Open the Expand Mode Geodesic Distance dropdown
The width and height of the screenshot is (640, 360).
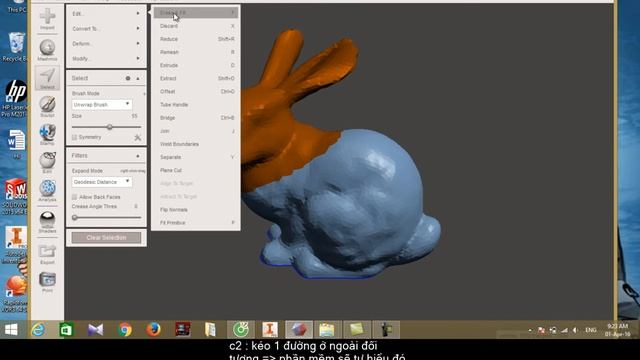[x=102, y=182]
